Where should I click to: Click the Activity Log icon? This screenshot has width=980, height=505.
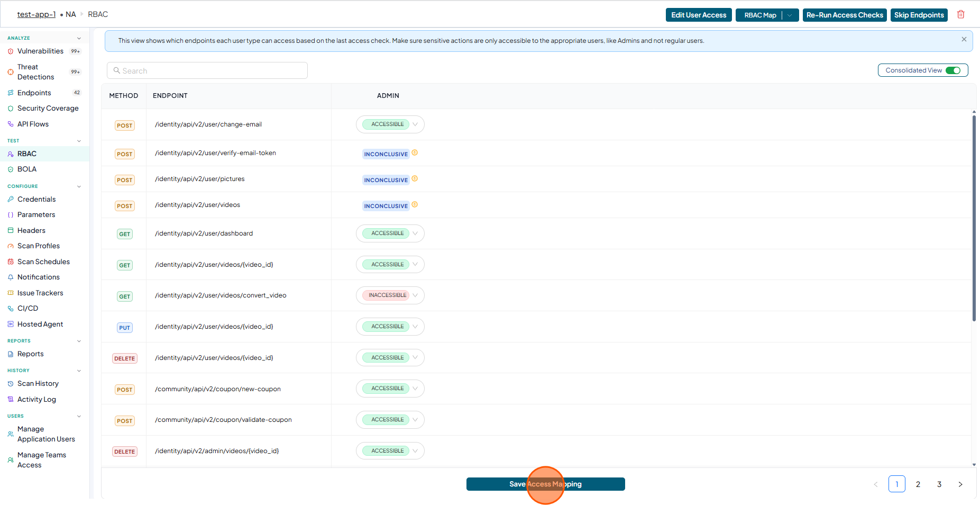click(x=11, y=399)
